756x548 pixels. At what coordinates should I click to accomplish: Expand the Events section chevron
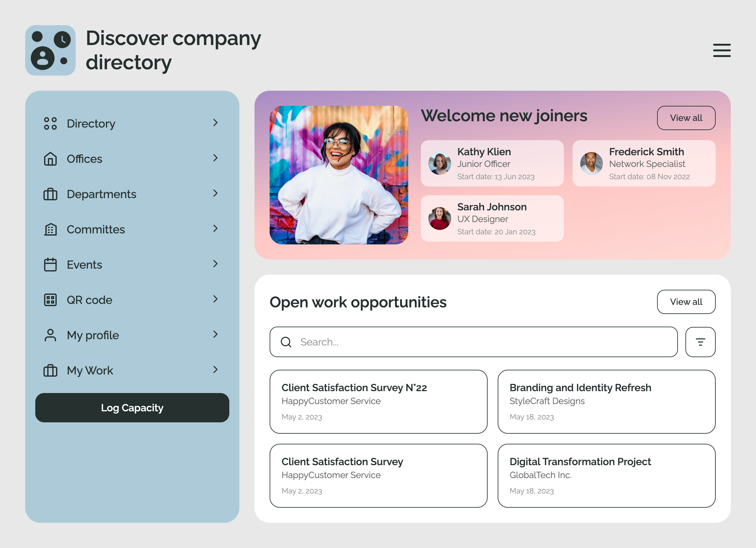pos(215,264)
